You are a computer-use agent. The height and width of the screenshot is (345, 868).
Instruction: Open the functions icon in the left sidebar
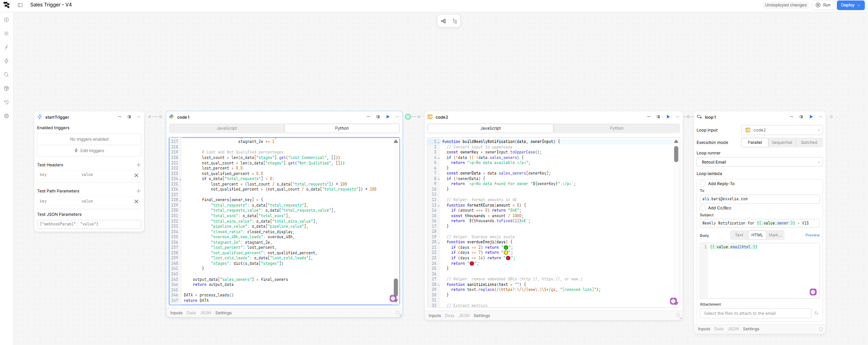point(6,47)
